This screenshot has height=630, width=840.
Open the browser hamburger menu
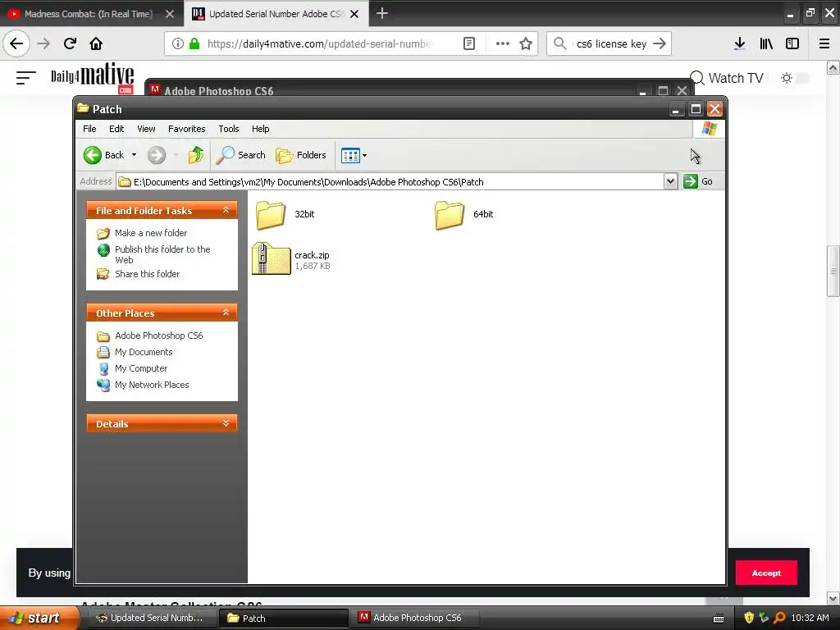click(x=824, y=44)
